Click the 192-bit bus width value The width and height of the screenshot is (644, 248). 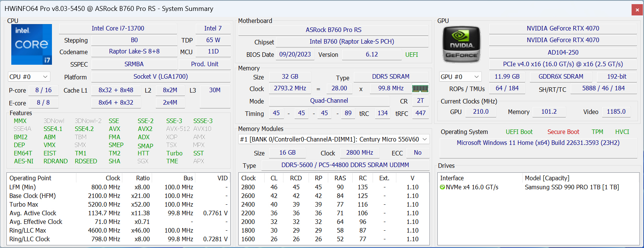tap(617, 77)
